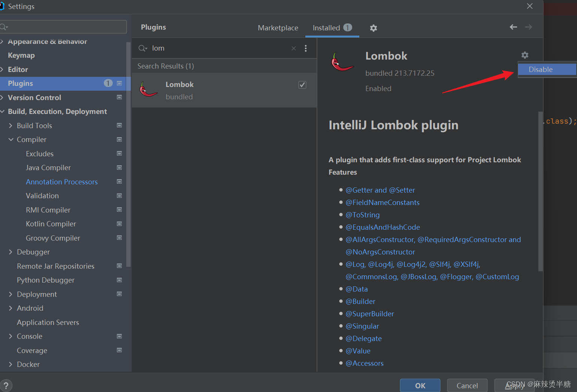The image size is (577, 392).
Task: Click project-level icon beside Python Debugger
Action: (x=120, y=280)
